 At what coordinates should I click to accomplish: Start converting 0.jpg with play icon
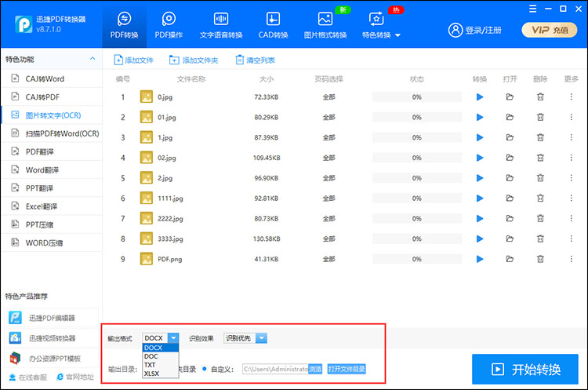tap(480, 97)
